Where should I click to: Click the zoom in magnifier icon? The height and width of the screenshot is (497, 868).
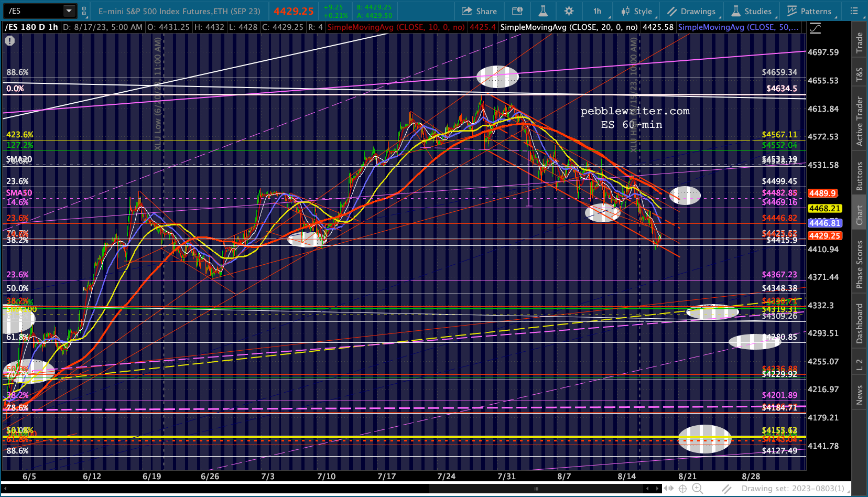click(697, 489)
